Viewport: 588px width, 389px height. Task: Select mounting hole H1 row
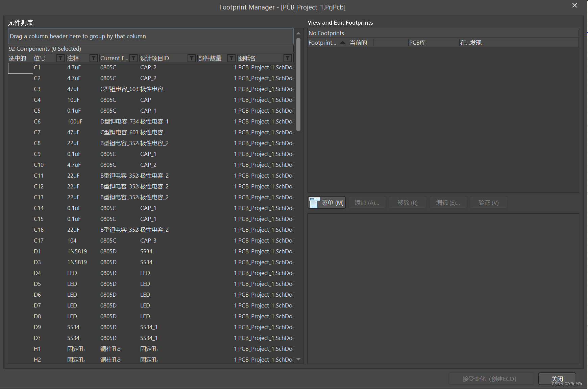coord(151,349)
